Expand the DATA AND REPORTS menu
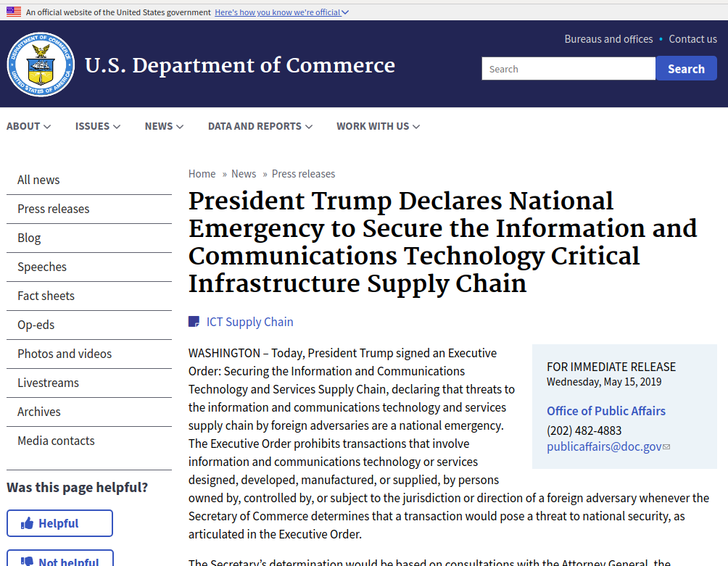The image size is (728, 566). [x=260, y=126]
